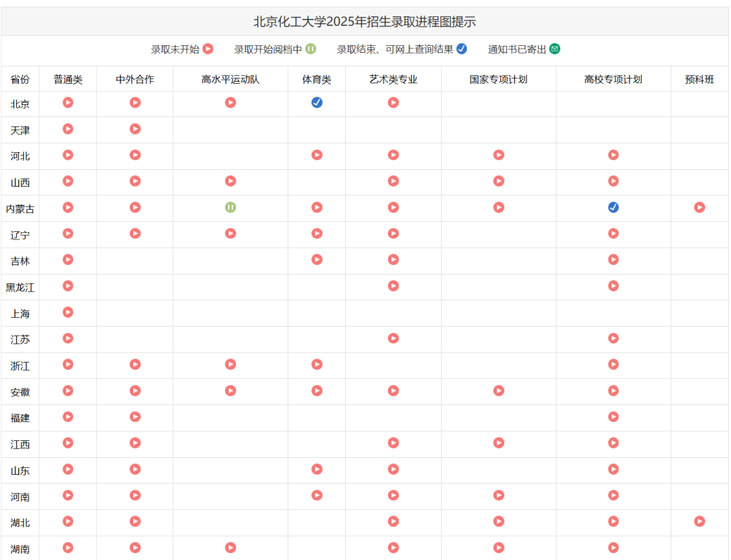Click the legend text 录取未开始
The height and width of the screenshot is (560, 731).
coord(175,49)
